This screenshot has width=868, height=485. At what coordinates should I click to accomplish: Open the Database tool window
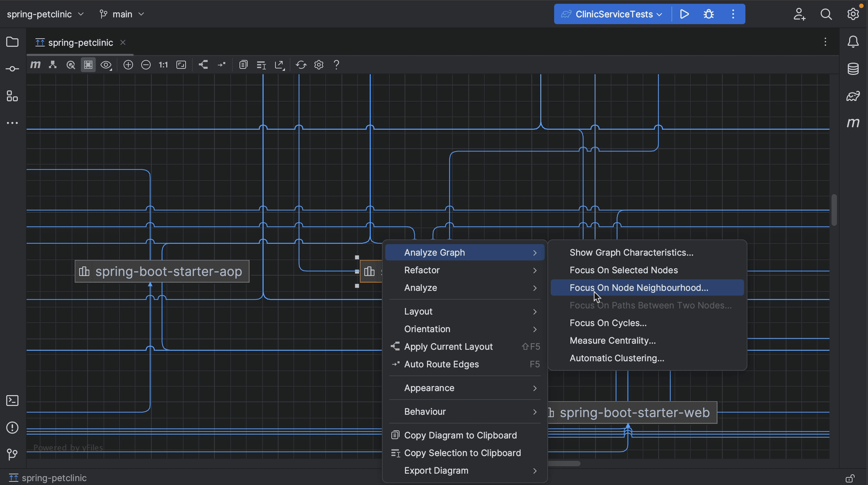click(853, 69)
